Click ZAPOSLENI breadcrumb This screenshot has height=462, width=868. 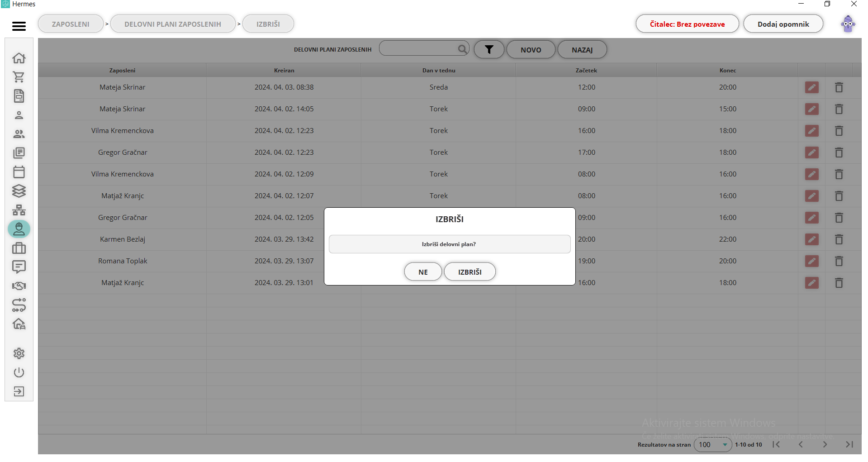click(71, 24)
